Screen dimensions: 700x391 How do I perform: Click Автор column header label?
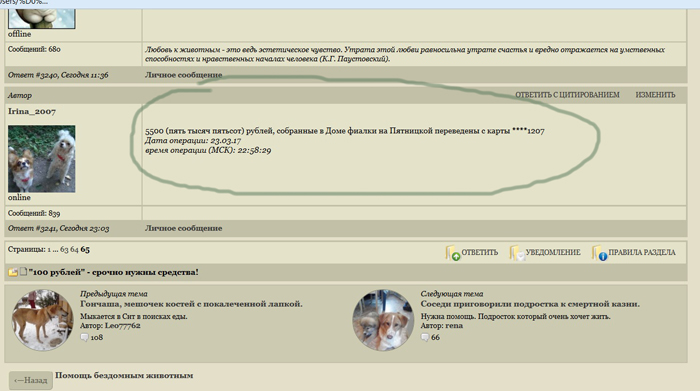[20, 95]
